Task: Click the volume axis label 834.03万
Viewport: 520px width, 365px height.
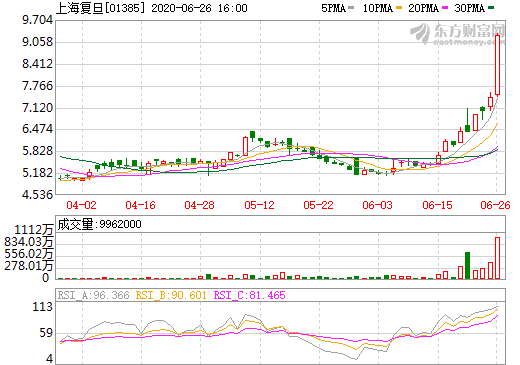Action: point(29,242)
